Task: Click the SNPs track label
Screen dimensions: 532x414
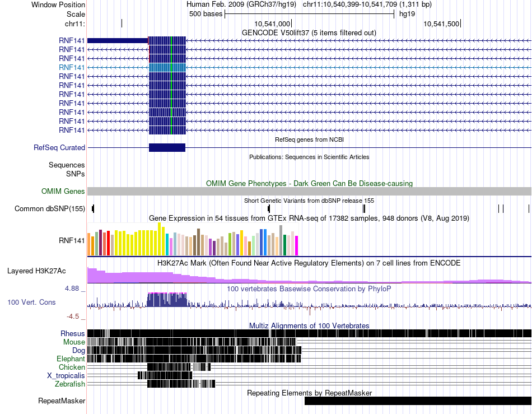Action: [76, 174]
